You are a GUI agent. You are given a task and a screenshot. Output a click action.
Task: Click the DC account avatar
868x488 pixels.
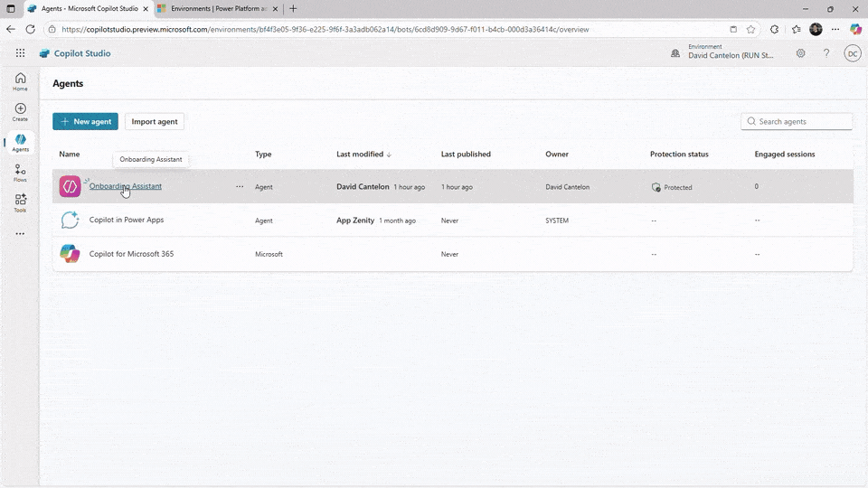click(x=852, y=53)
